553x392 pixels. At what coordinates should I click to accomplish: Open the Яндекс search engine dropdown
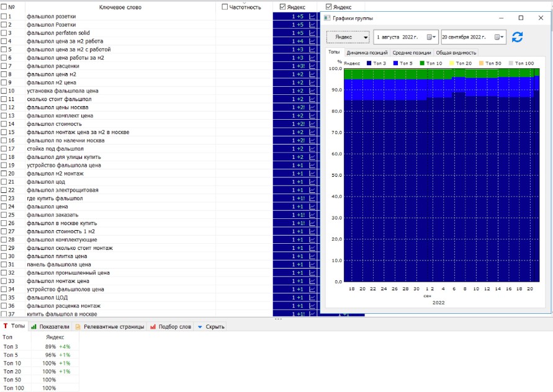click(348, 37)
